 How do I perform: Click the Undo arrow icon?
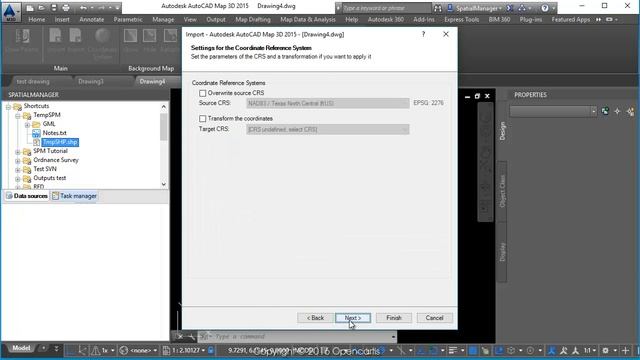[83, 8]
